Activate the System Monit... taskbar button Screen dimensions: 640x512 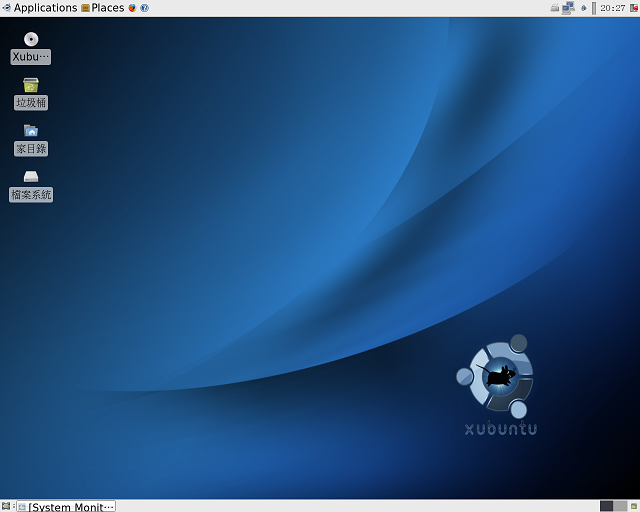pos(66,507)
